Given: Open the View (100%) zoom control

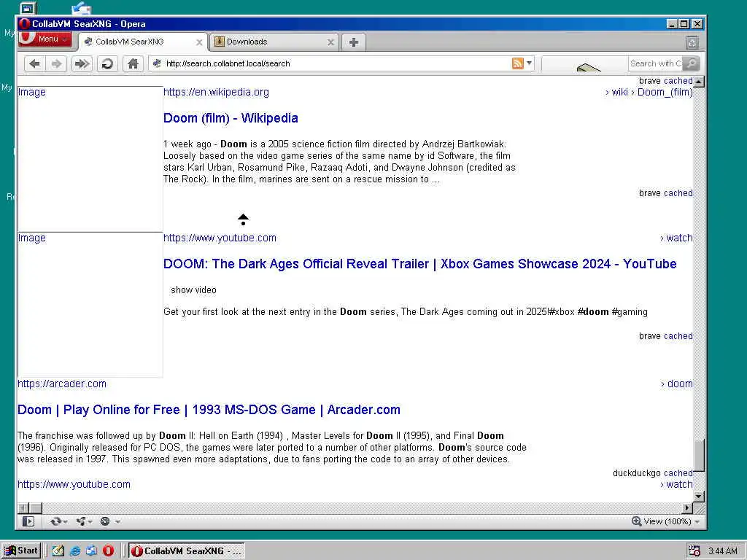Looking at the screenshot, I should click(x=665, y=521).
